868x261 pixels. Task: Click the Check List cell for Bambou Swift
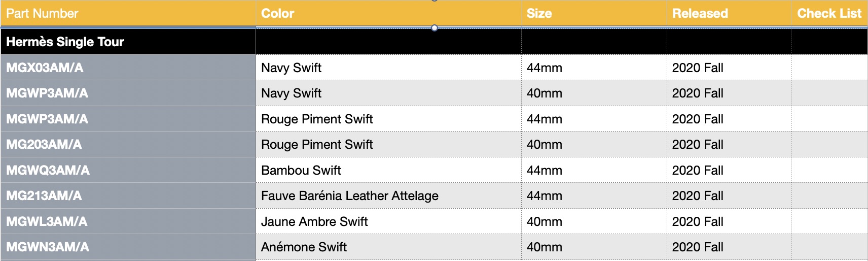tap(829, 170)
